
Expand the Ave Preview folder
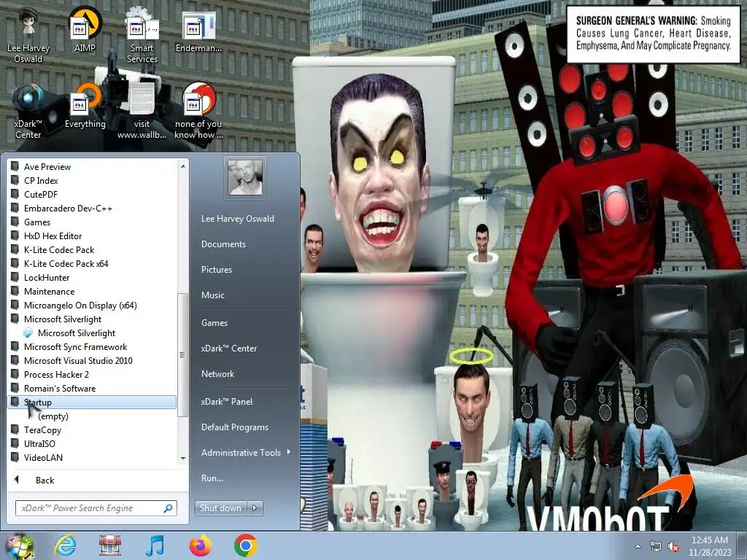[x=91, y=167]
